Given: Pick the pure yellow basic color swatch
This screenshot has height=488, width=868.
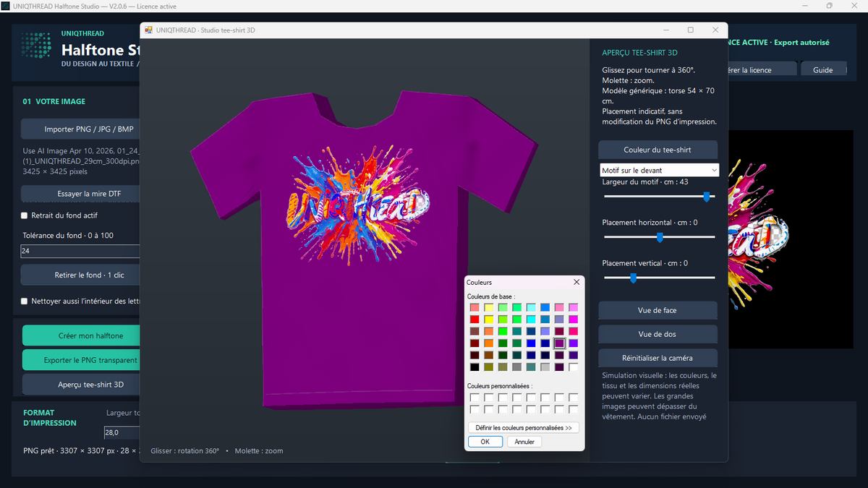Looking at the screenshot, I should click(x=489, y=320).
